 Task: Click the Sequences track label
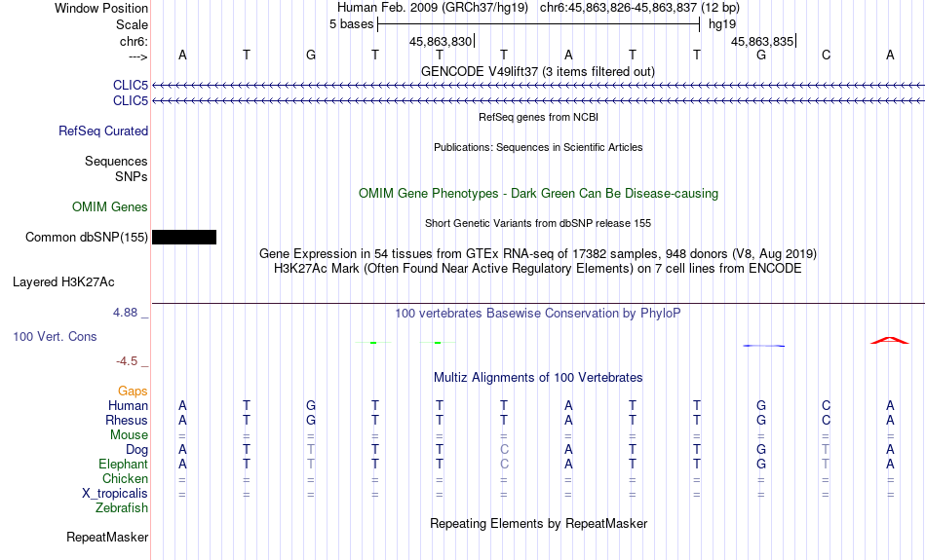116,161
